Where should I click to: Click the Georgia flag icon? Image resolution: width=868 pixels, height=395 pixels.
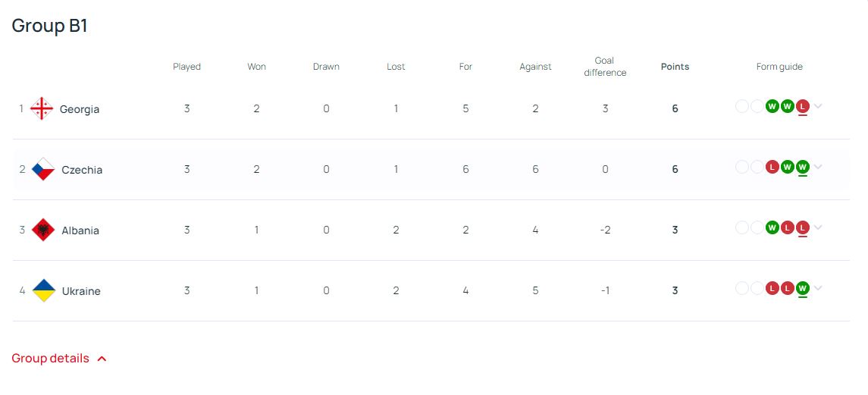[42, 109]
